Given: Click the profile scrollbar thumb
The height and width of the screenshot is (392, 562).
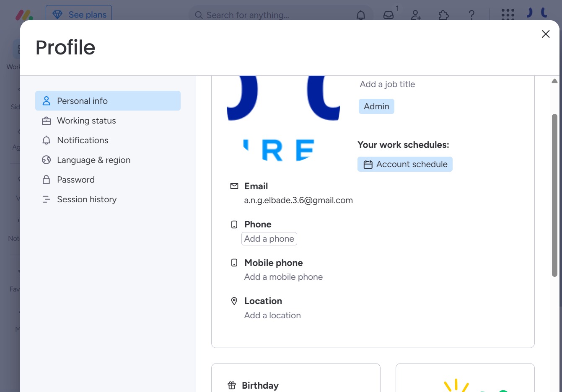Looking at the screenshot, I should pos(554,195).
